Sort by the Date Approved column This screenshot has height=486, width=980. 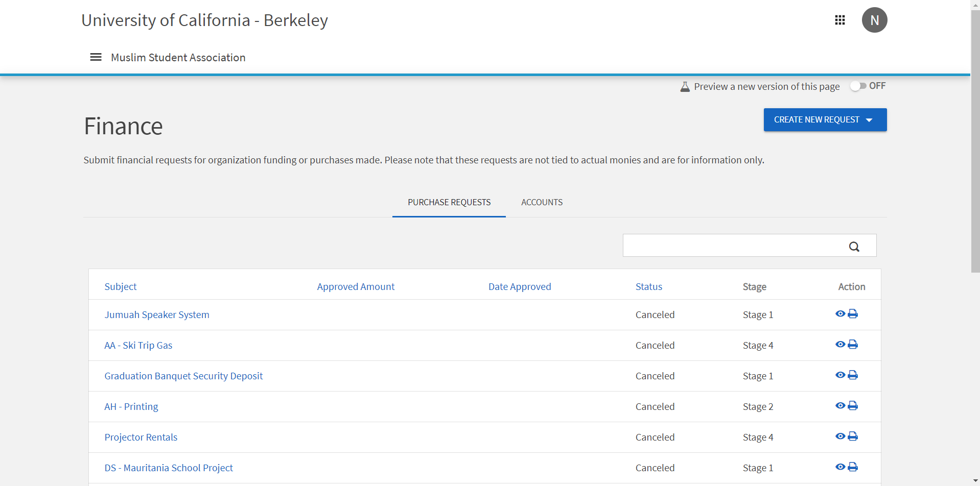point(520,286)
